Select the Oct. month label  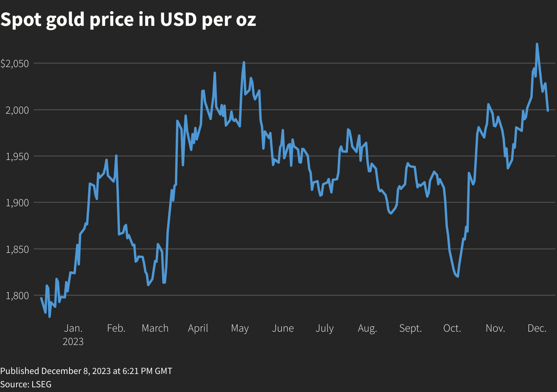tap(452, 328)
